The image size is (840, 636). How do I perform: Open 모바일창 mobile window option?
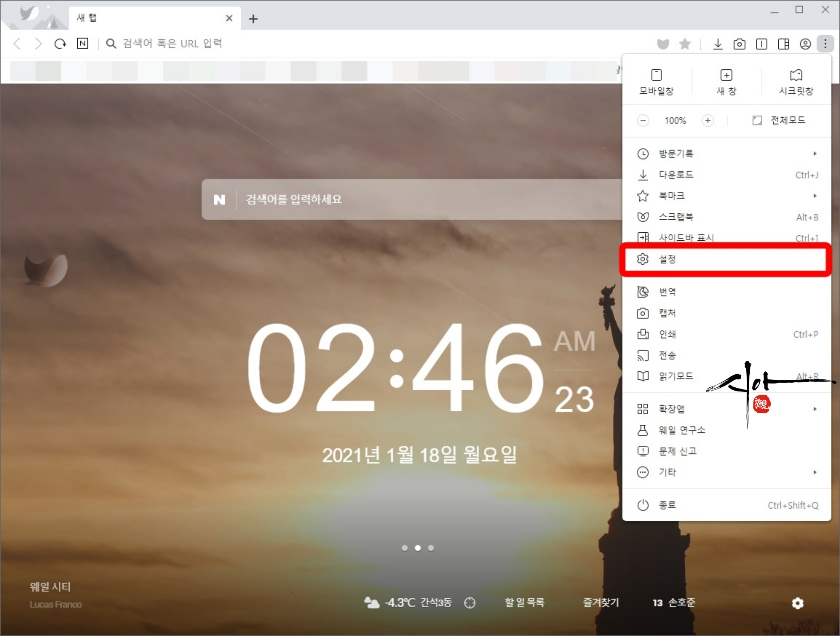coord(656,82)
